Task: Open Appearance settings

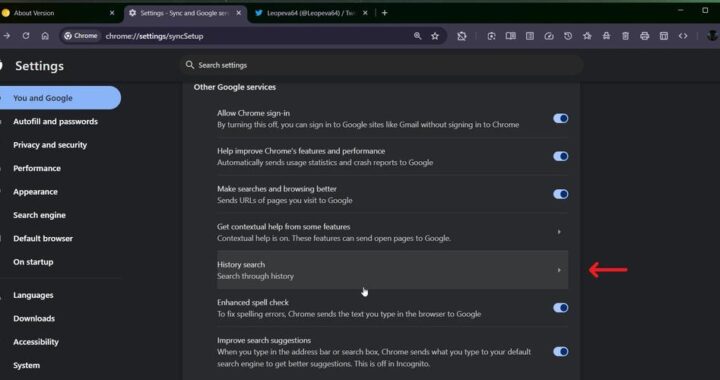Action: pyautogui.click(x=35, y=192)
